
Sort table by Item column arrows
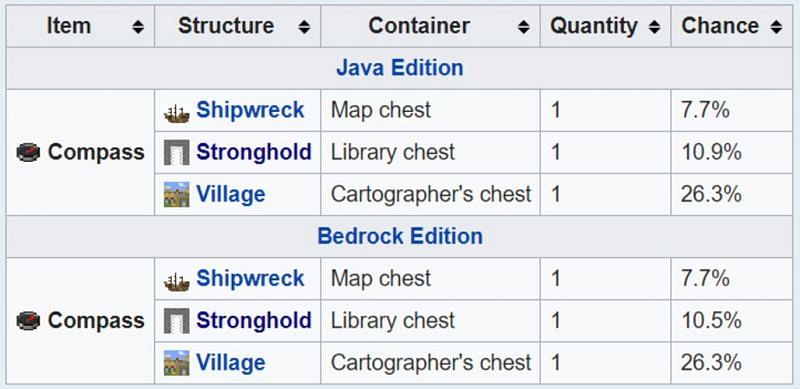138,27
